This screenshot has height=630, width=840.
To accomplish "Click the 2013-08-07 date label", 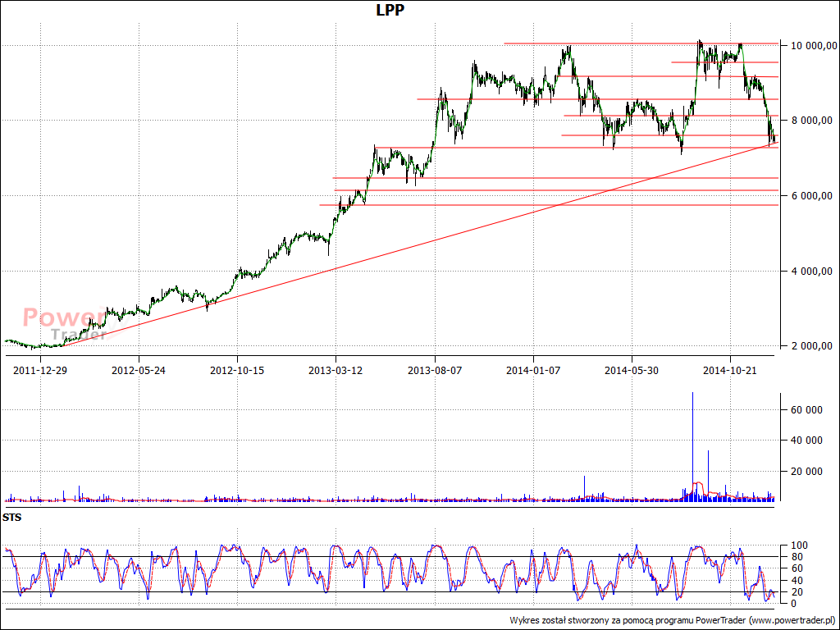I will (435, 370).
